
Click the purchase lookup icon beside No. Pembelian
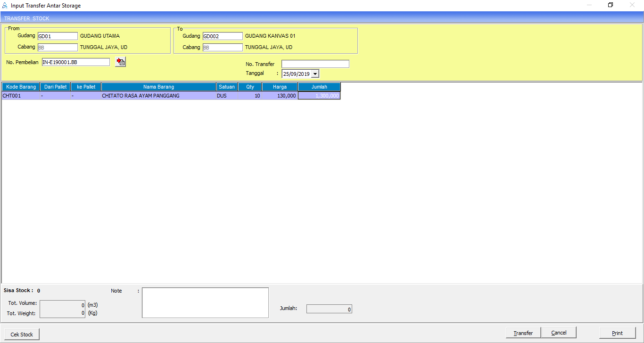120,62
